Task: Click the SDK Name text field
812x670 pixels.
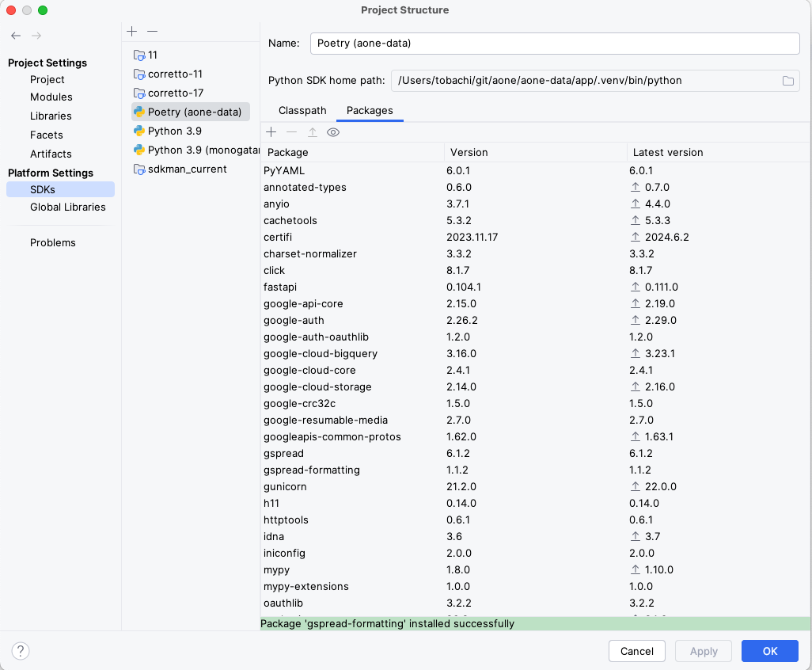Action: tap(554, 43)
